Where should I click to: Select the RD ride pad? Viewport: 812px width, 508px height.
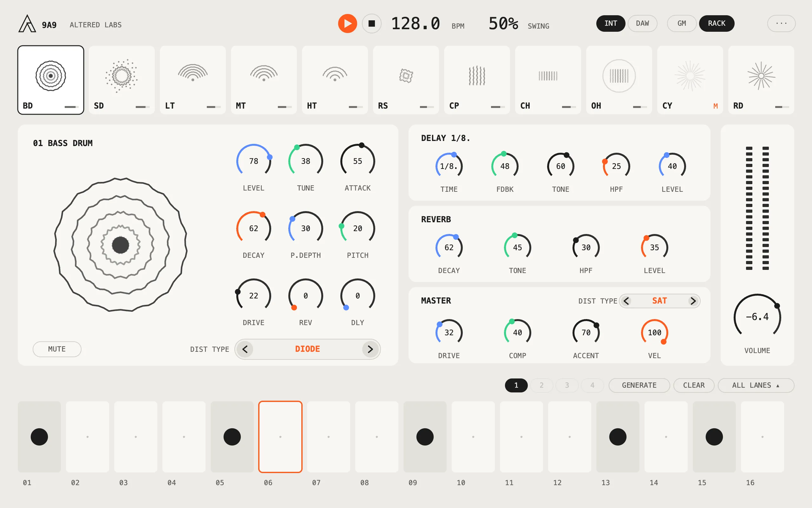[761, 80]
